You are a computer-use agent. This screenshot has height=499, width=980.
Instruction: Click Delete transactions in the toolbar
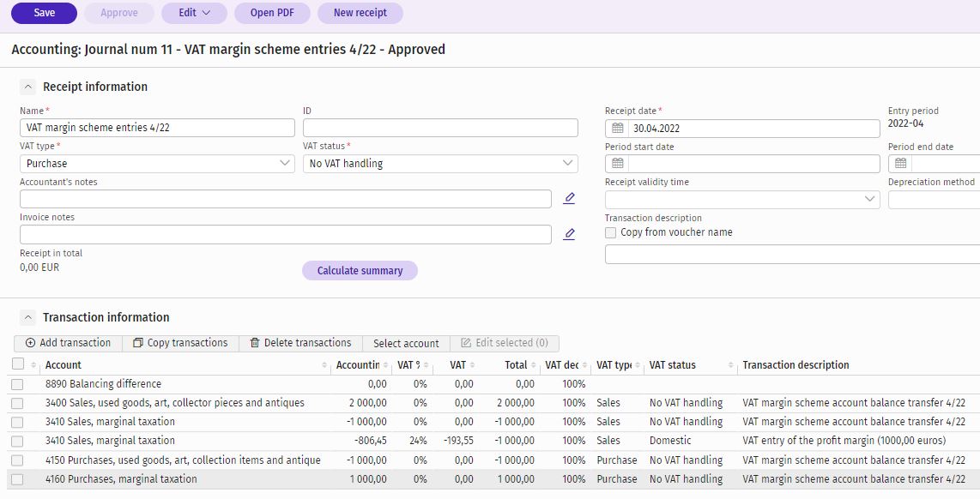[x=300, y=343]
